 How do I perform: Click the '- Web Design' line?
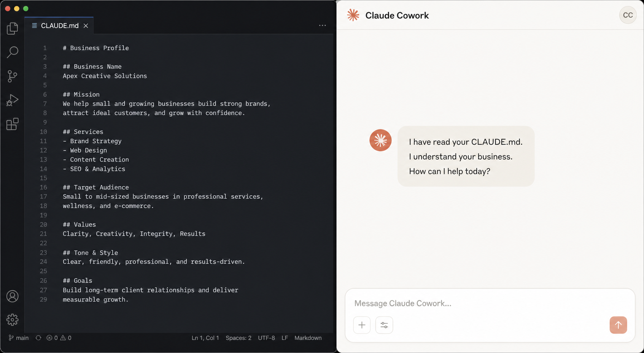pos(85,150)
